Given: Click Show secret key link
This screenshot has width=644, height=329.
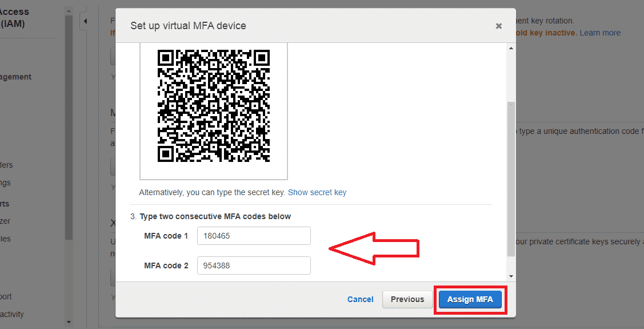Looking at the screenshot, I should click(x=317, y=192).
